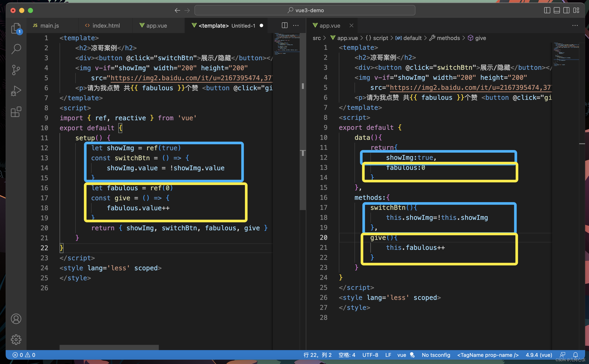Open the Run and Debug view

pyautogui.click(x=16, y=91)
